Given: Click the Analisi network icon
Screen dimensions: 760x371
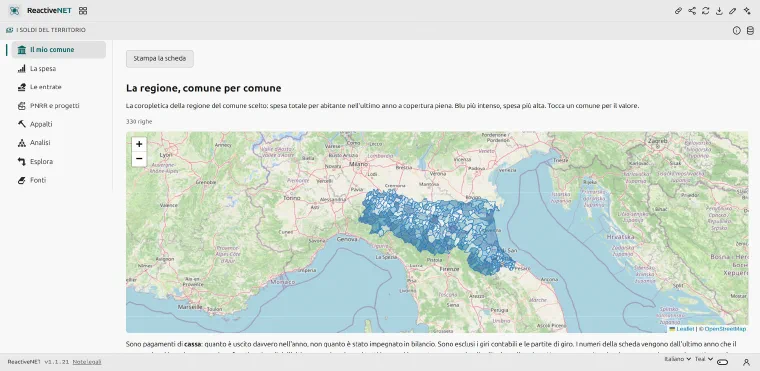Looking at the screenshot, I should pyautogui.click(x=21, y=143).
